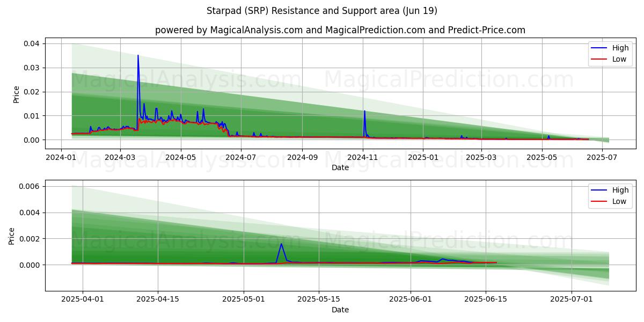Click 'Low' in the lower chart legend
Image resolution: width=644 pixels, height=322 pixels.
[619, 201]
